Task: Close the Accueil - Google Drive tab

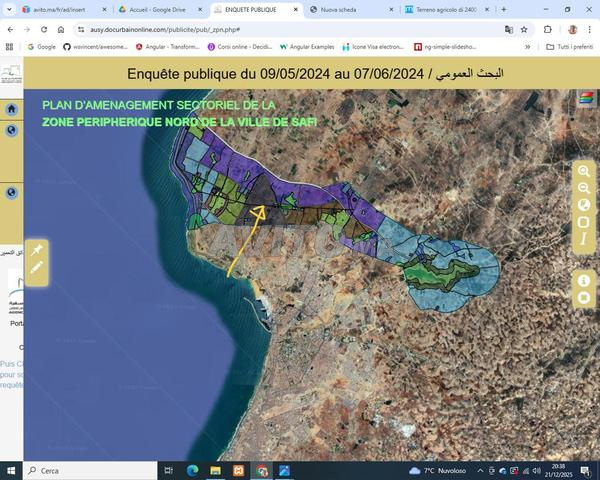Action: click(x=200, y=10)
